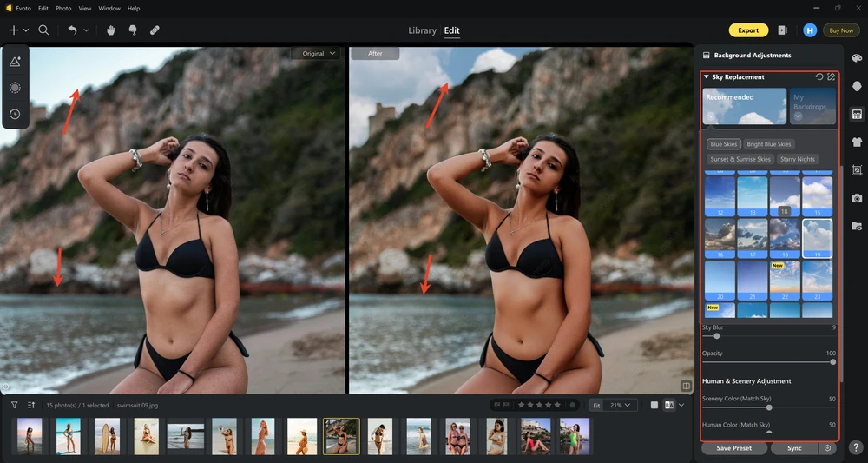This screenshot has width=868, height=463.
Task: Select the magnifier zoom tool
Action: (x=43, y=30)
